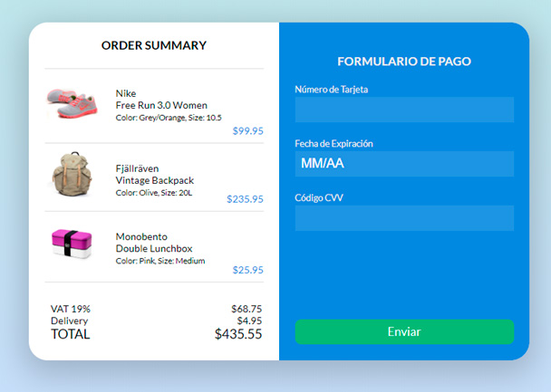Click the $99.95 shoe price
Viewport: 551px width, 392px height.
coord(247,130)
